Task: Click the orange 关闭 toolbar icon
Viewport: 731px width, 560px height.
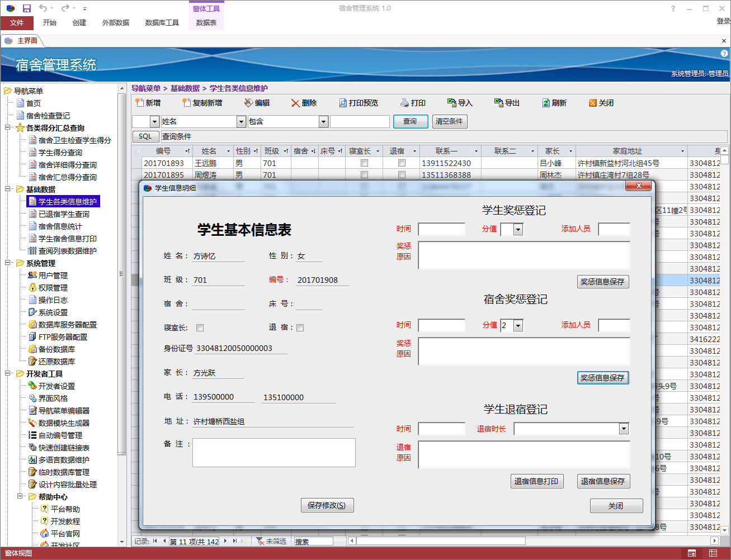Action: click(x=593, y=103)
